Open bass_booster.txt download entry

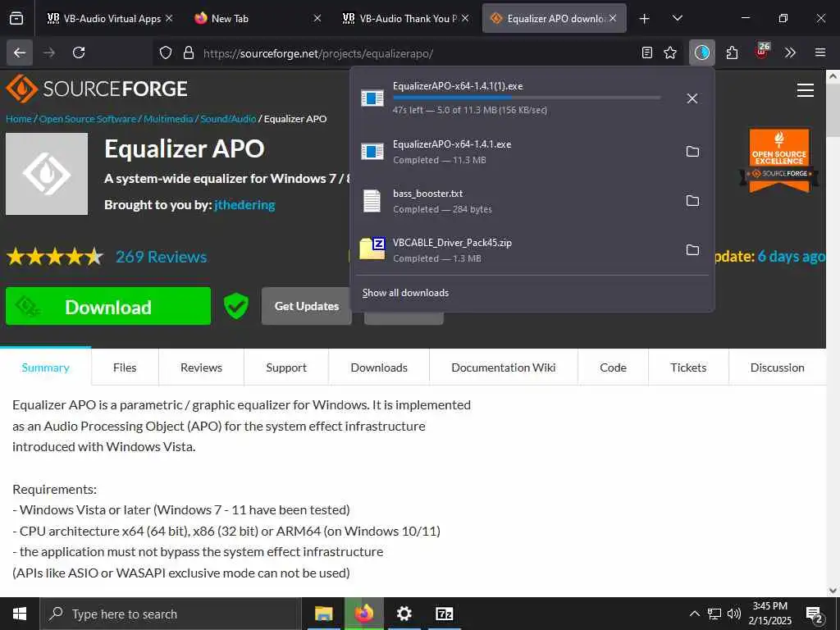(514, 201)
